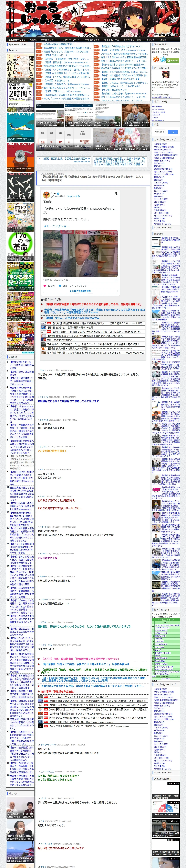
Task: Open the 5ch.net nav item
Action: click(151, 40)
